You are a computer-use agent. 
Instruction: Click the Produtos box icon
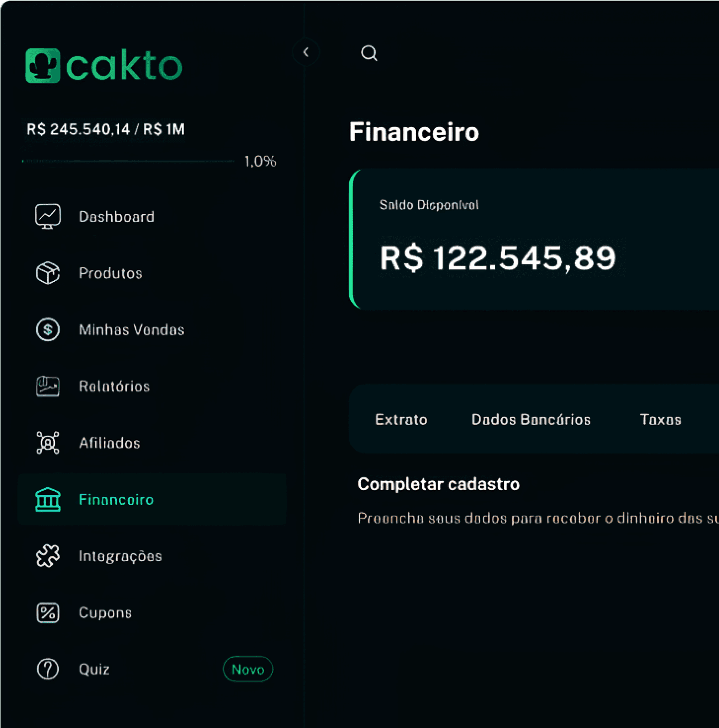coord(48,273)
